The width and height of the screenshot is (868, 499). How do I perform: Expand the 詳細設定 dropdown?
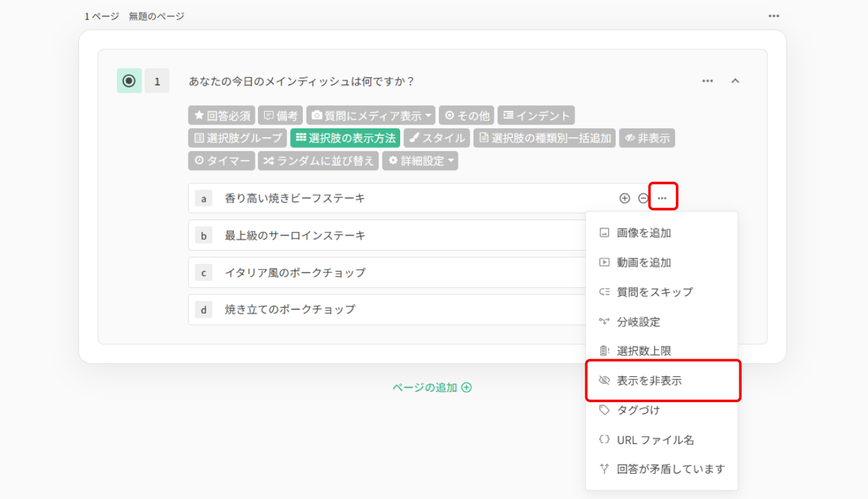[420, 161]
